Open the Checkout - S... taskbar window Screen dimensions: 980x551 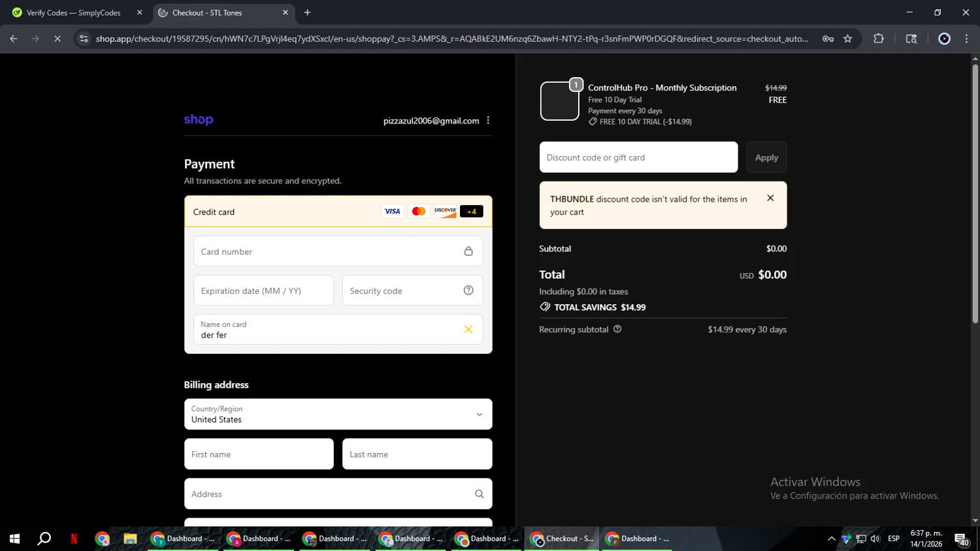point(561,539)
